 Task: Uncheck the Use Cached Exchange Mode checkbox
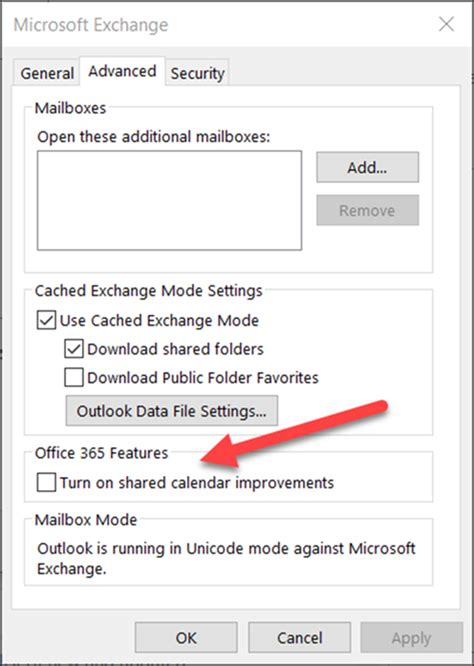pos(46,321)
